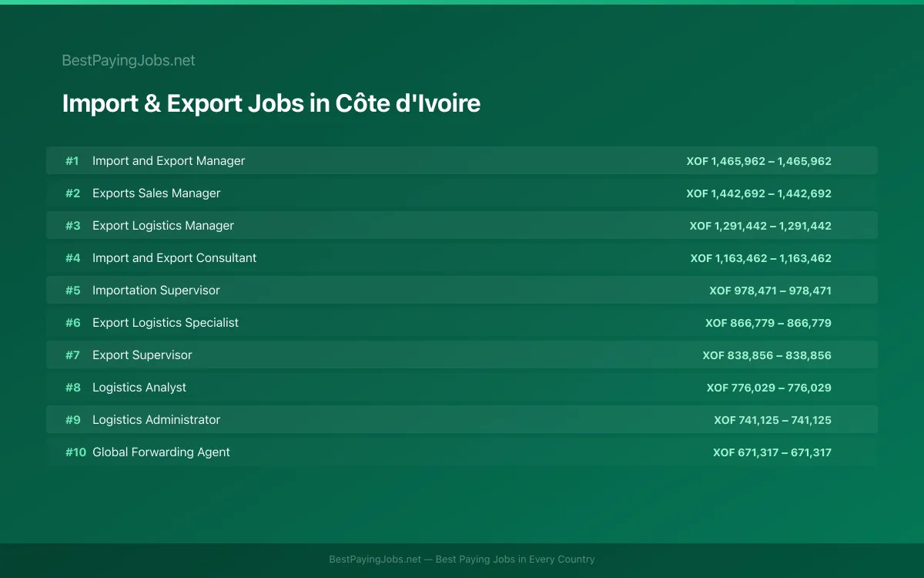
Task: Click salary XOF 1,442,692 – 1,442,692
Action: pos(759,193)
